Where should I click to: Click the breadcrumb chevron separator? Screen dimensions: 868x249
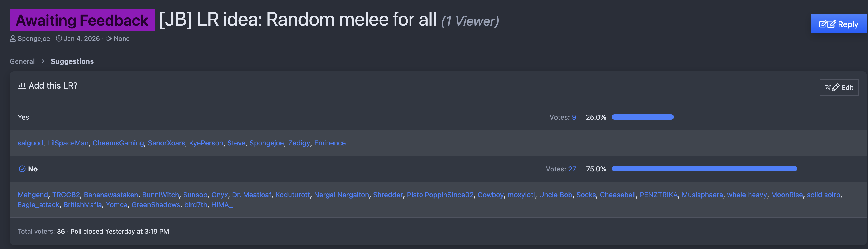click(43, 61)
